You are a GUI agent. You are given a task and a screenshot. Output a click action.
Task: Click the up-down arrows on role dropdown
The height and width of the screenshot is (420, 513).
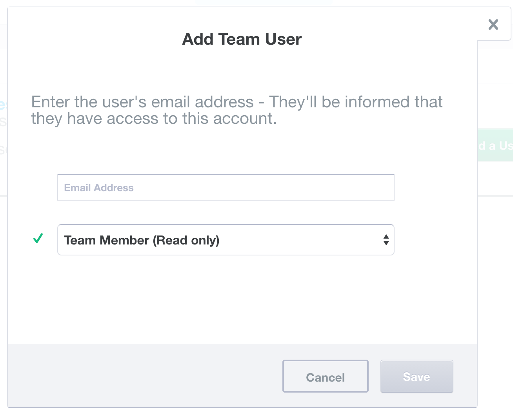pos(386,240)
